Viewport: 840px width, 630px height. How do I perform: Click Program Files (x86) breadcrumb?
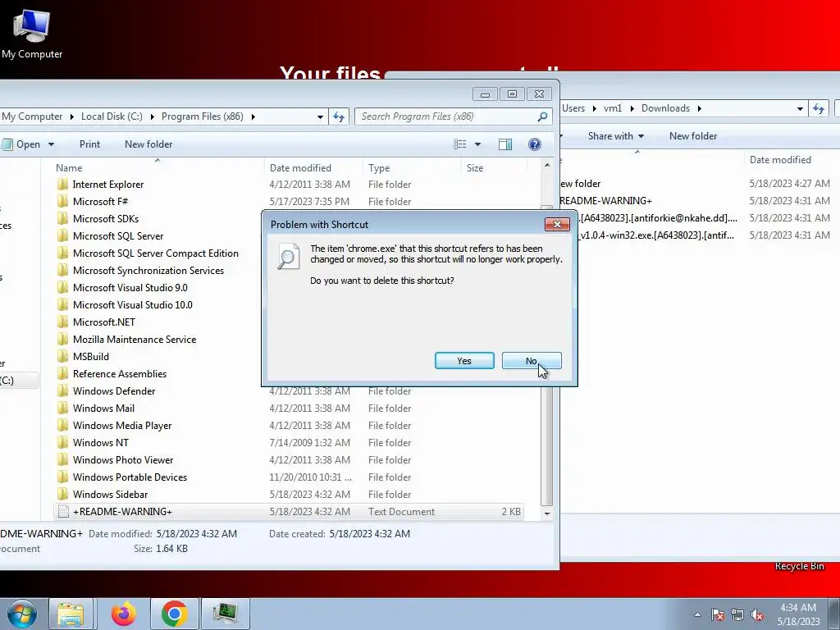pos(202,116)
